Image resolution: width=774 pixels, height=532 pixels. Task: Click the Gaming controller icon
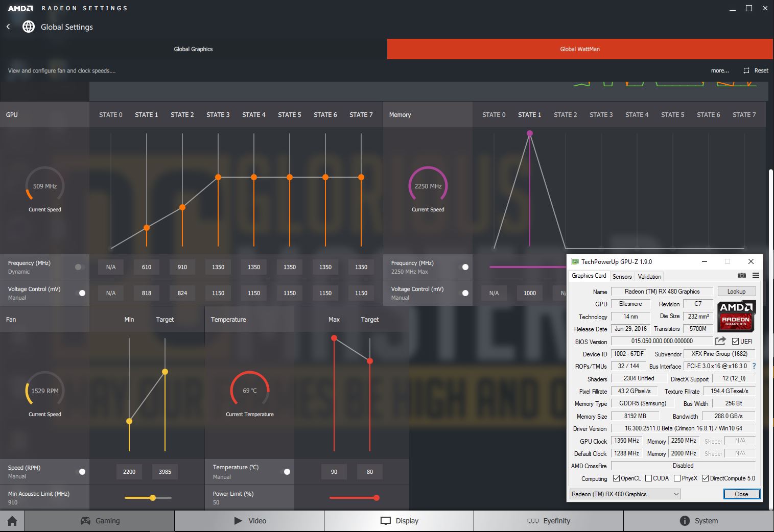pos(85,521)
